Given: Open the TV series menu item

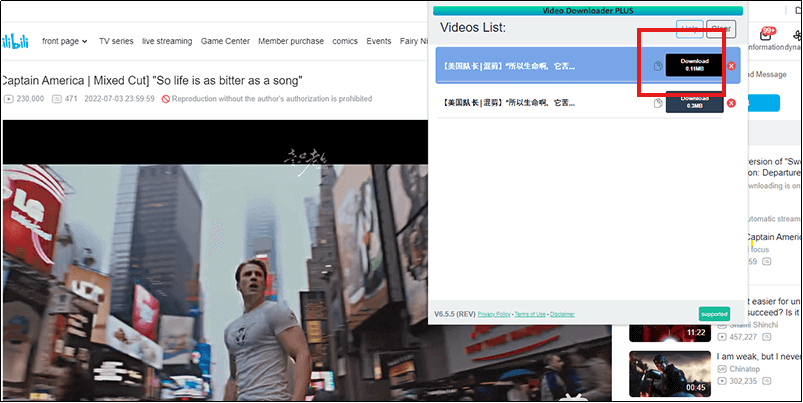Looking at the screenshot, I should point(116,41).
